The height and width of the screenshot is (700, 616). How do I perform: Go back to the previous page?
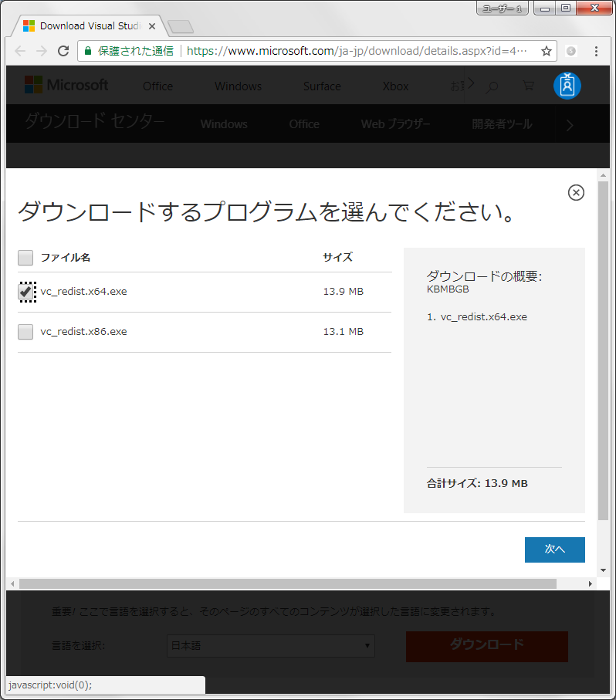[x=20, y=51]
